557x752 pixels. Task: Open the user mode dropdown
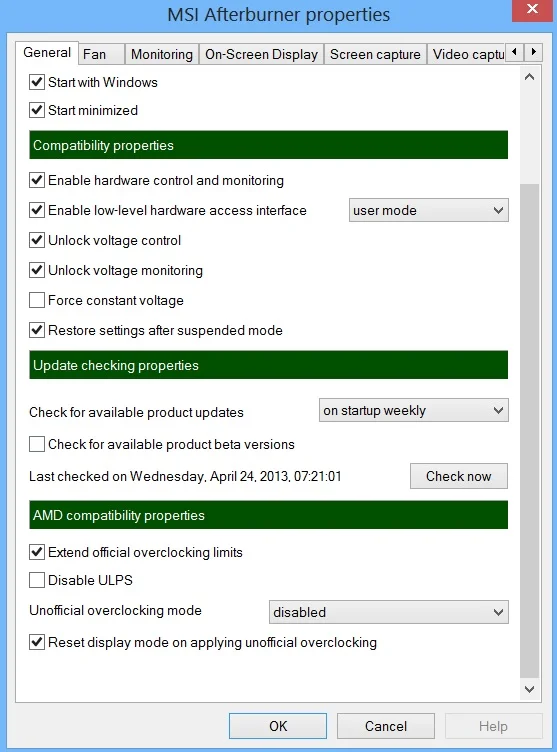(428, 210)
